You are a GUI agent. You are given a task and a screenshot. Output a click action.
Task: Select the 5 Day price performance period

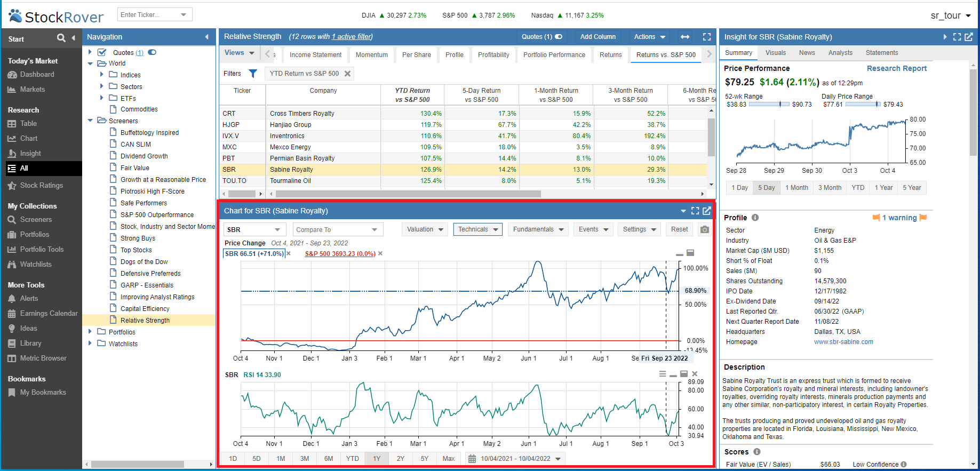766,188
